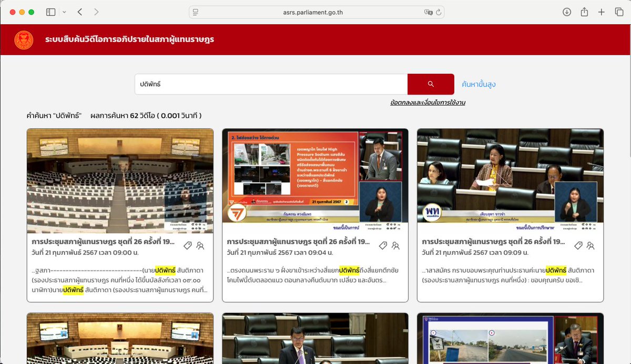Open the page reader icon in address bar
The width and height of the screenshot is (631, 364).
pyautogui.click(x=196, y=12)
